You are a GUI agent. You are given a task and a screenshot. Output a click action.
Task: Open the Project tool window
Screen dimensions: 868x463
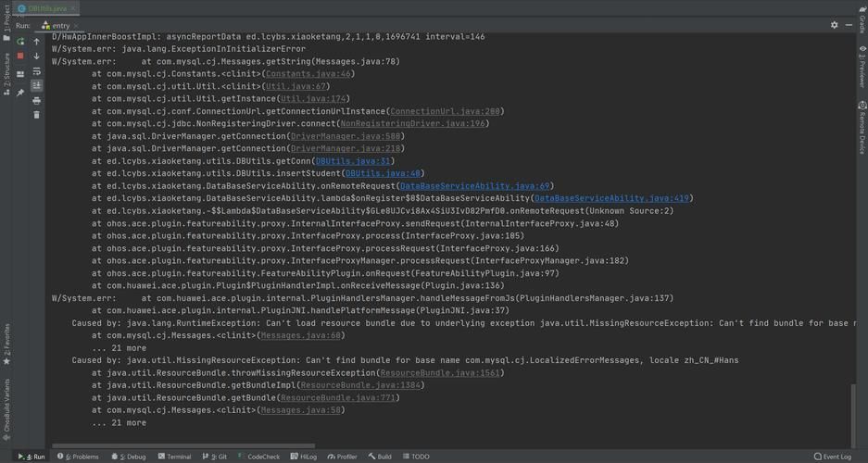tap(6, 24)
